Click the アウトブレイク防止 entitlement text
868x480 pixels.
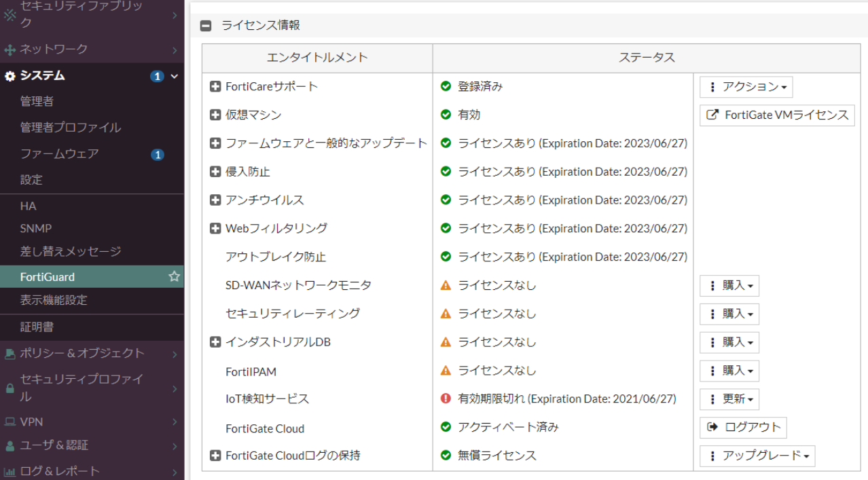click(x=276, y=257)
